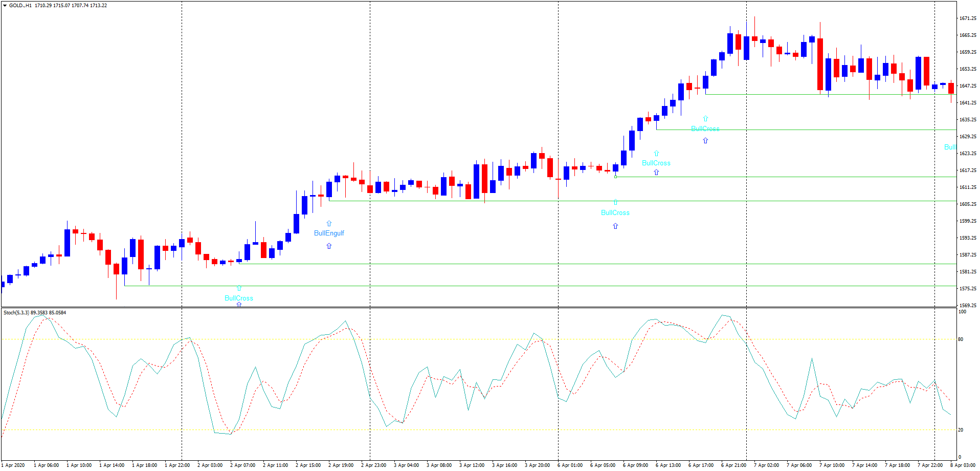Click the purple arrow under the leftmost BullCross signal
Image resolution: width=980 pixels, height=471 pixels.
tap(238, 304)
